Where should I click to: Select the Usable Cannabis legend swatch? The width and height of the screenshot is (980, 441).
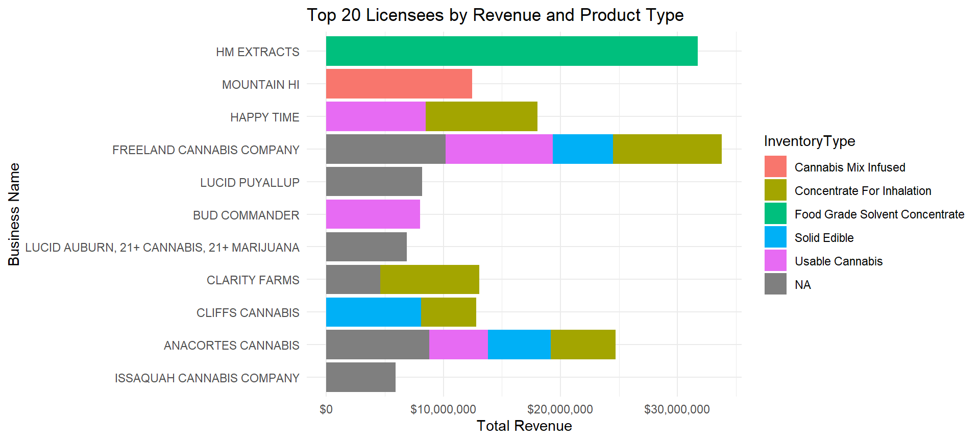click(x=775, y=261)
